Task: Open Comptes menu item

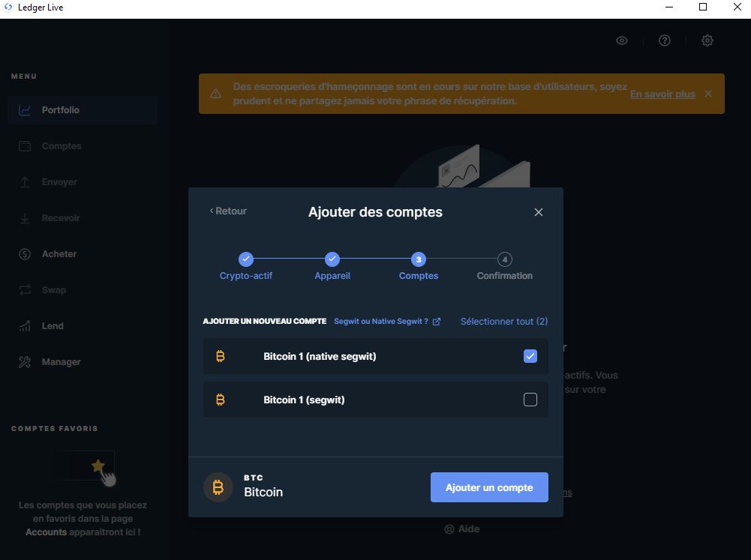Action: (x=83, y=146)
